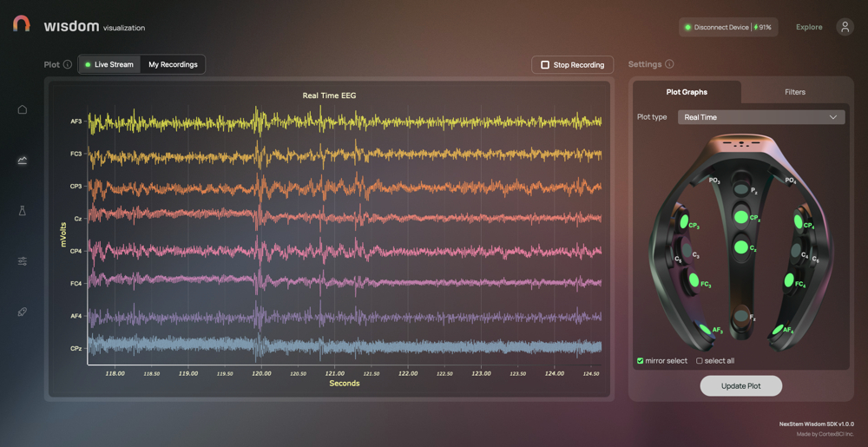The image size is (868, 447).
Task: Open the sliders settings sidebar icon
Action: point(23,261)
